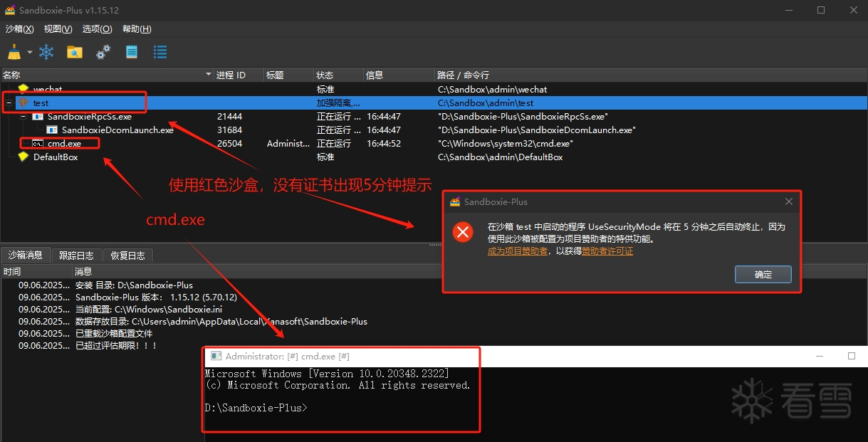The image size is (868, 442).
Task: Select the wechat sandbox row
Action: click(434, 89)
